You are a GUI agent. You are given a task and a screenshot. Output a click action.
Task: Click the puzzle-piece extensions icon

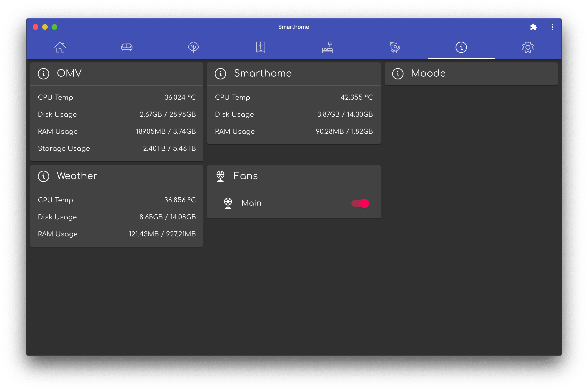[533, 27]
